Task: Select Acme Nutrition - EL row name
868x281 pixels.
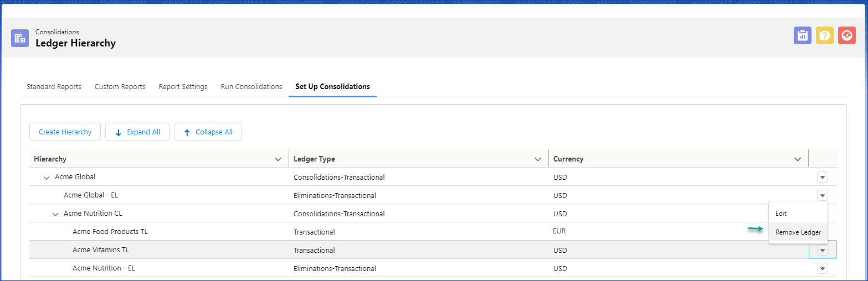Action: coord(104,268)
